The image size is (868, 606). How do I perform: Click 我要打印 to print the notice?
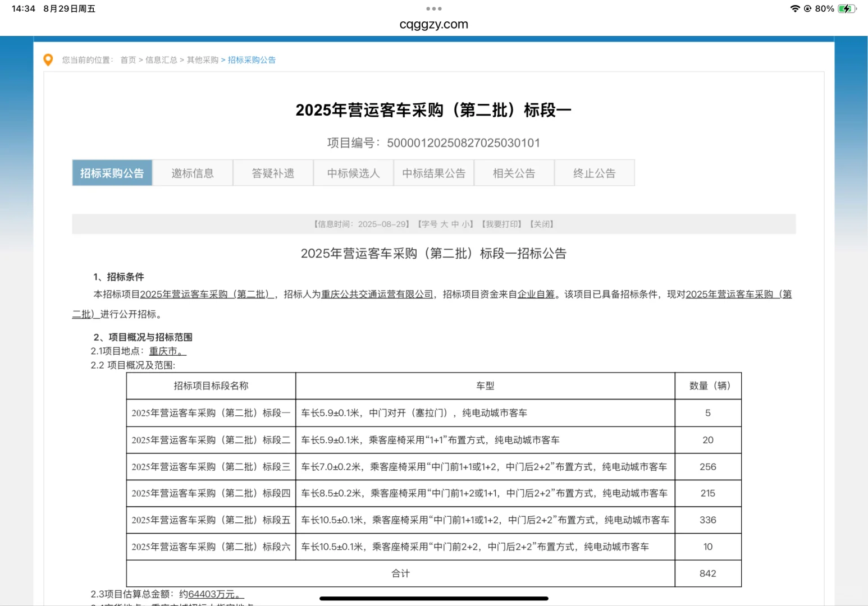click(501, 223)
